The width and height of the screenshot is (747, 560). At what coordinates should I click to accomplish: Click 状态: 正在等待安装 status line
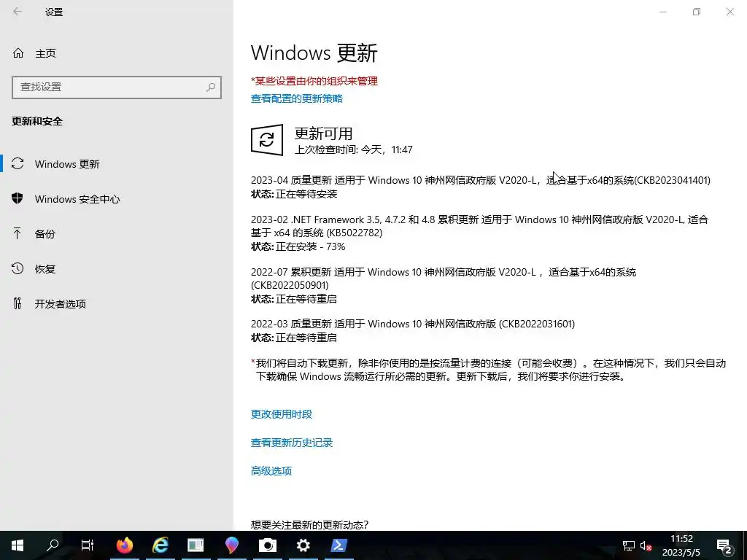point(294,194)
